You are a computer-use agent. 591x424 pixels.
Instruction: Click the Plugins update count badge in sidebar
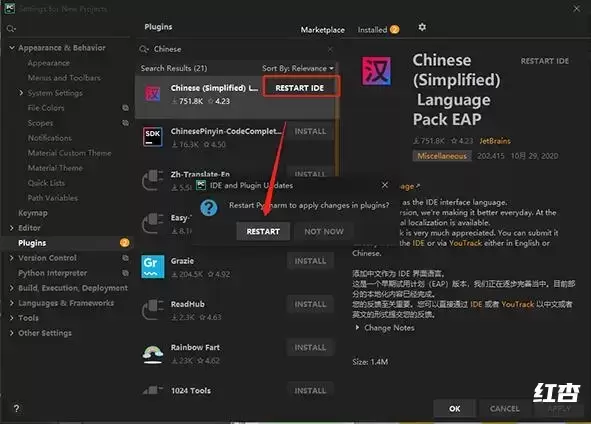(x=124, y=243)
